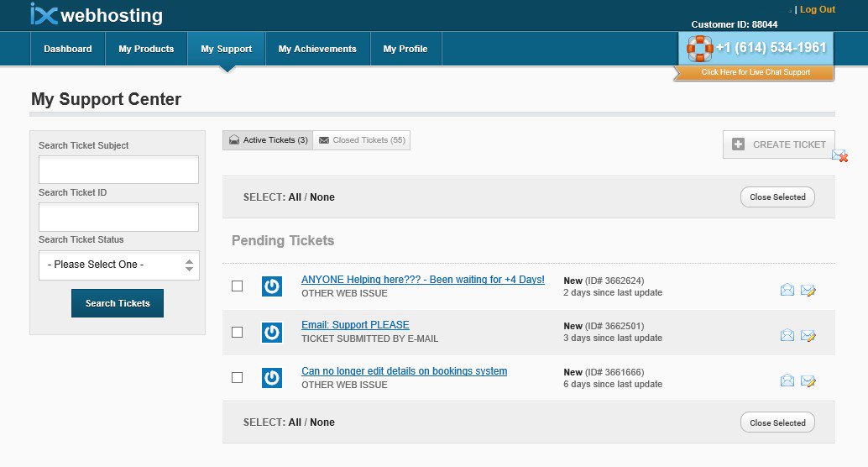Image resolution: width=868 pixels, height=467 pixels.
Task: Click the blue status icon for 'Email: Support PLEASE' ticket
Action: point(272,333)
